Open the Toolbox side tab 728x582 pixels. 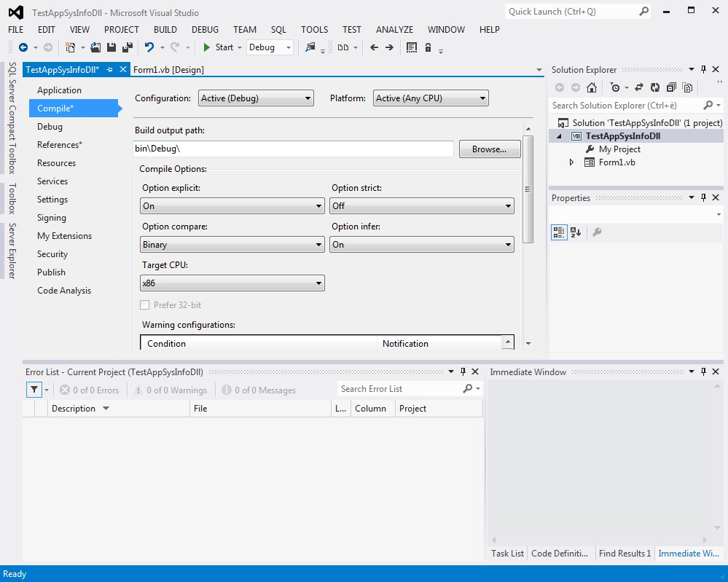click(12, 198)
